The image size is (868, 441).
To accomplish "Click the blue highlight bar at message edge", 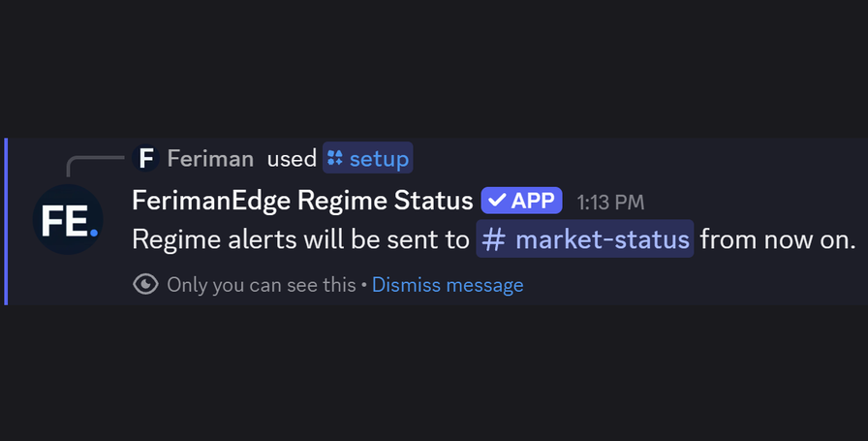I will 6,221.
